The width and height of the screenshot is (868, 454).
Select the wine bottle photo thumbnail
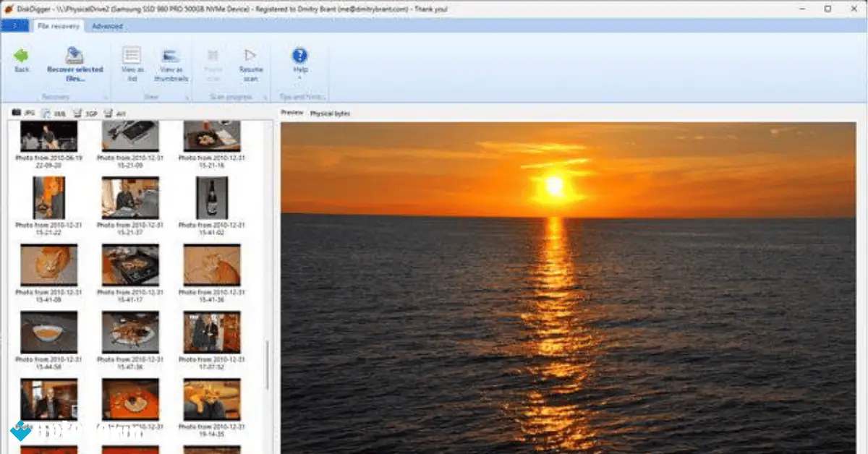pos(212,195)
